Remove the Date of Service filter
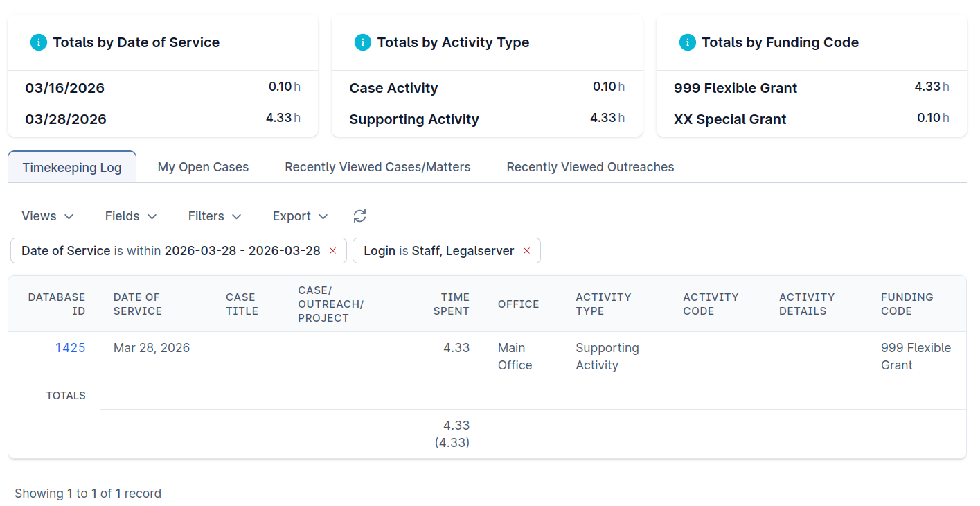Viewport: 980px width, 506px height. tap(333, 251)
